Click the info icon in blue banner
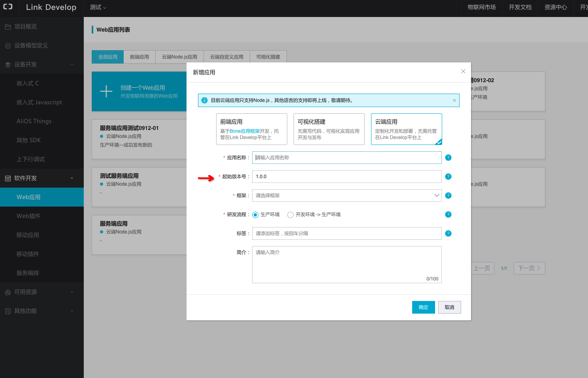This screenshot has width=588, height=378. pos(204,100)
